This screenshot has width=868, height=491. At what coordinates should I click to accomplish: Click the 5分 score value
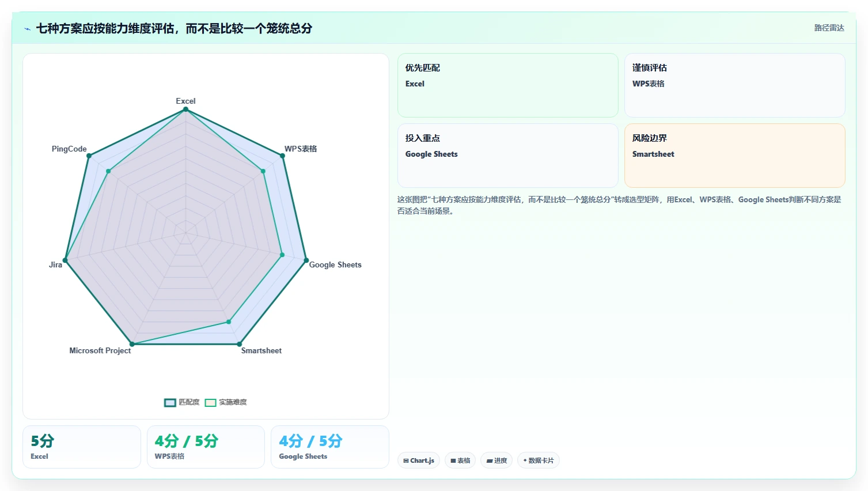tap(43, 441)
